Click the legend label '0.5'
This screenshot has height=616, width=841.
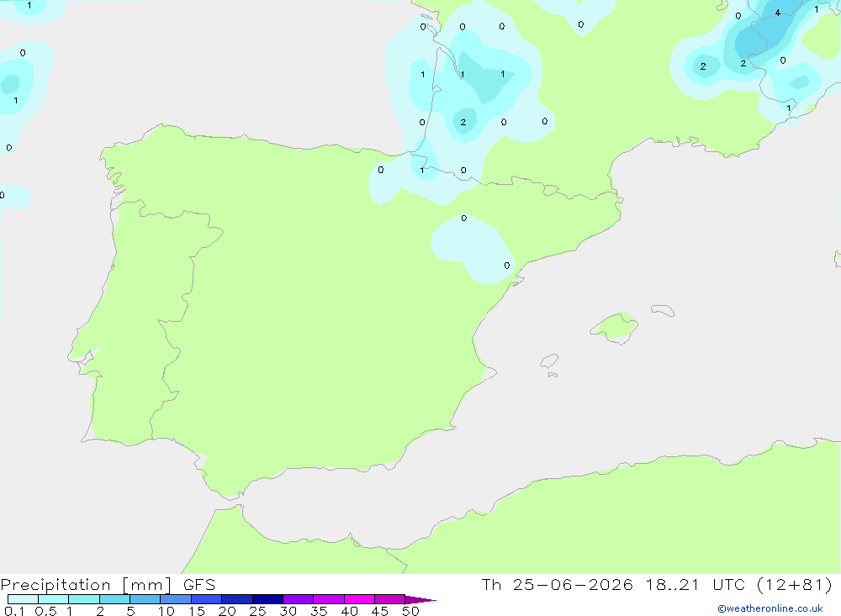(x=45, y=611)
